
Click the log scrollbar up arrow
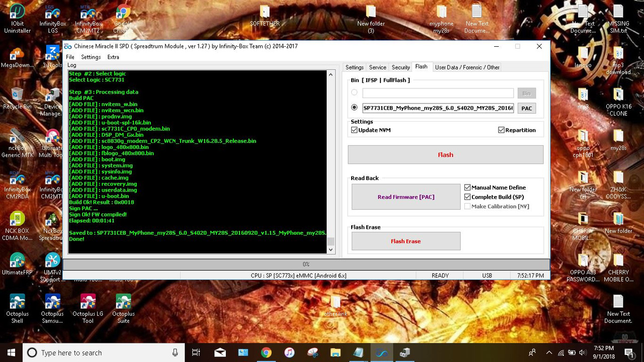[x=331, y=74]
